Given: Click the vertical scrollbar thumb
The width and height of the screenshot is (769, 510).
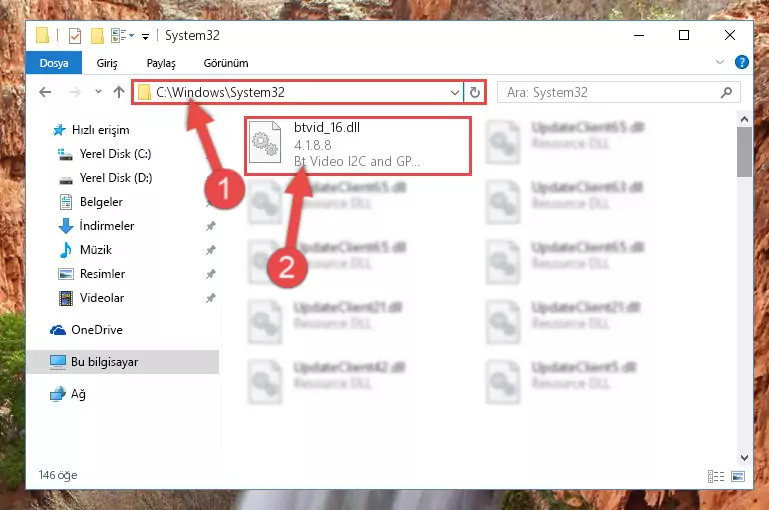Looking at the screenshot, I should click(x=744, y=152).
